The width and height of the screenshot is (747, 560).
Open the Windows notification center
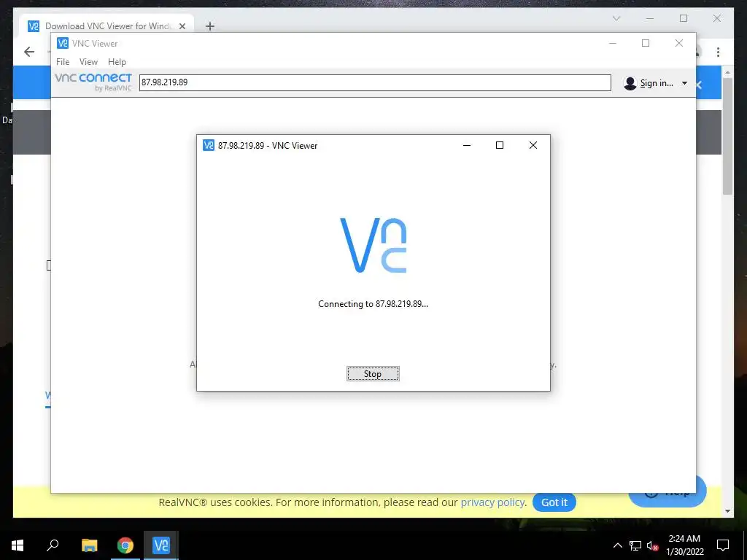723,545
